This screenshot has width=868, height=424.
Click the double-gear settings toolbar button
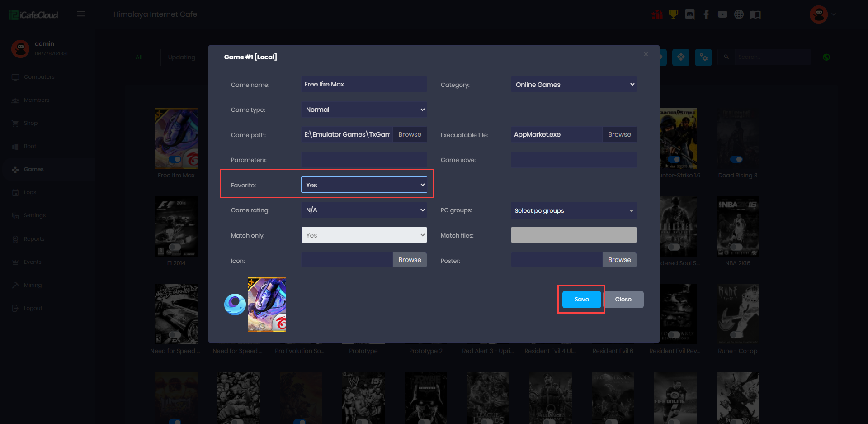click(703, 57)
